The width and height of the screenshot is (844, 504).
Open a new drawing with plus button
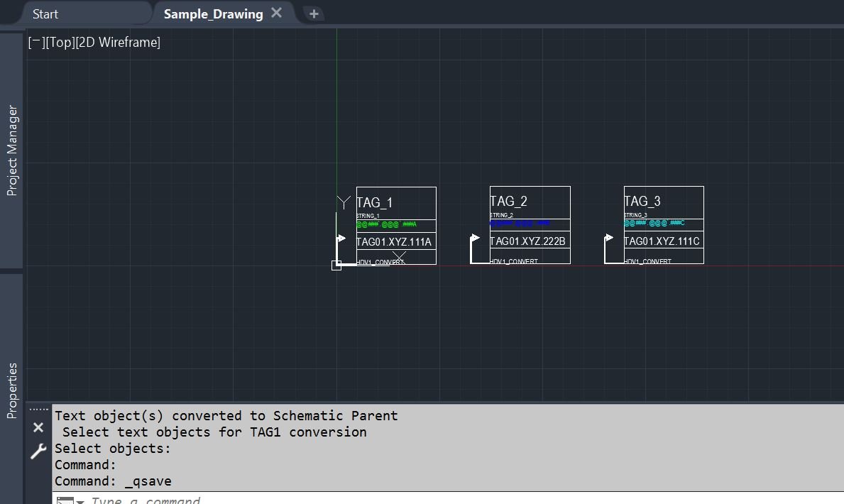314,13
